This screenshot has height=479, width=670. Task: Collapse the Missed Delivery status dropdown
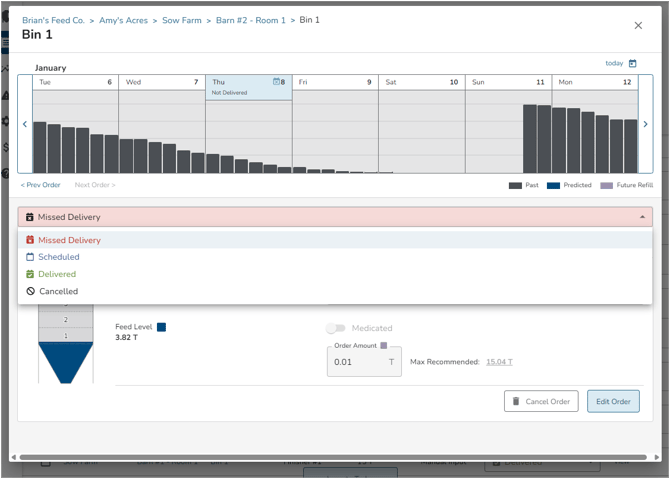click(642, 217)
